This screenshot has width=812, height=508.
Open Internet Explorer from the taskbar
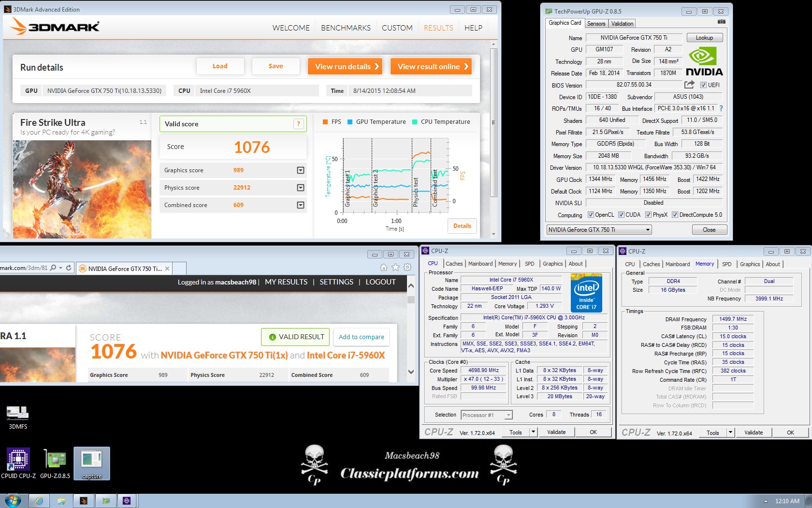(39, 501)
